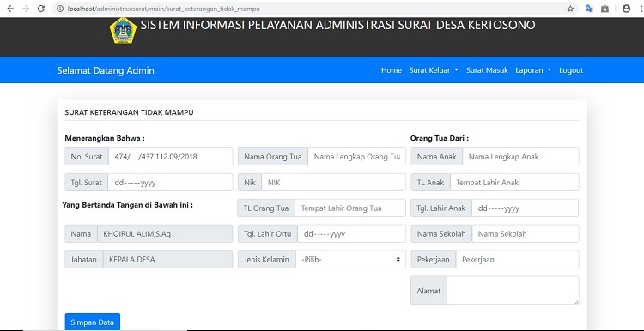Click the 'Orang Tua Dari :' label
Image resolution: width=644 pixels, height=331 pixels.
[x=440, y=138]
